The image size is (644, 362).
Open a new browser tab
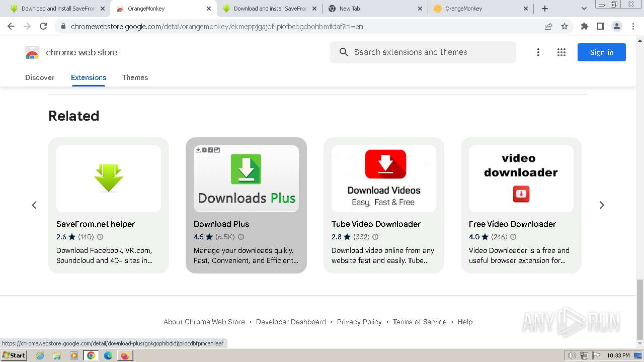[x=545, y=9]
